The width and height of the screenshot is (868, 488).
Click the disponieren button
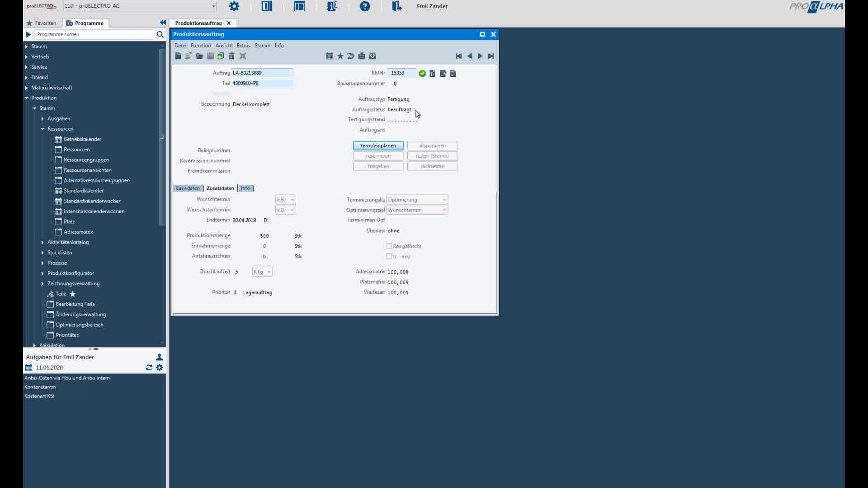point(433,145)
